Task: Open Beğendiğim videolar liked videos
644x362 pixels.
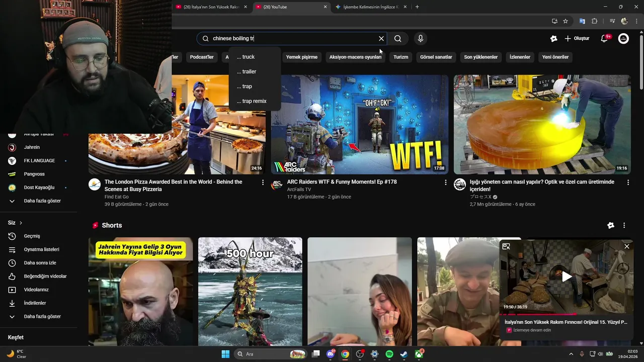Action: (39, 277)
